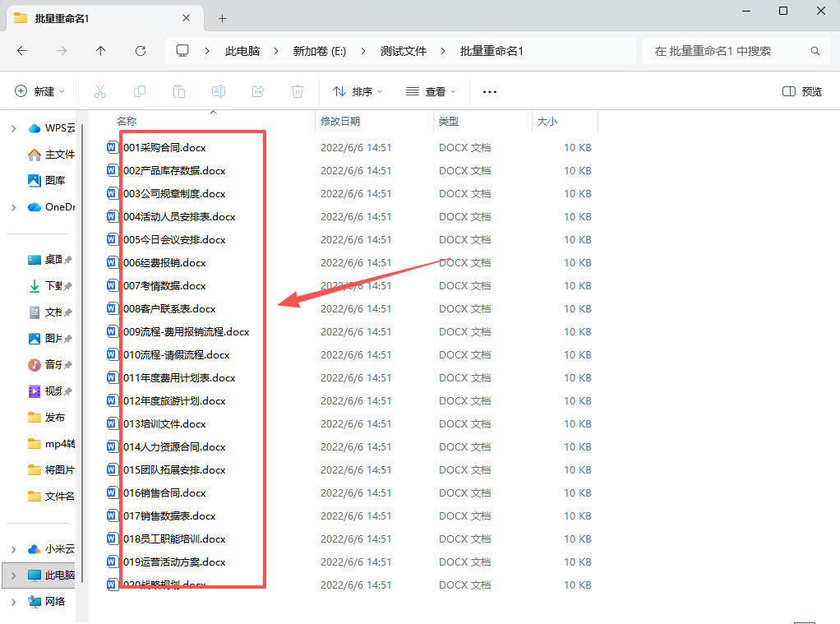Open pinned 下载 downloads folder
This screenshot has width=840, height=624.
click(50, 286)
